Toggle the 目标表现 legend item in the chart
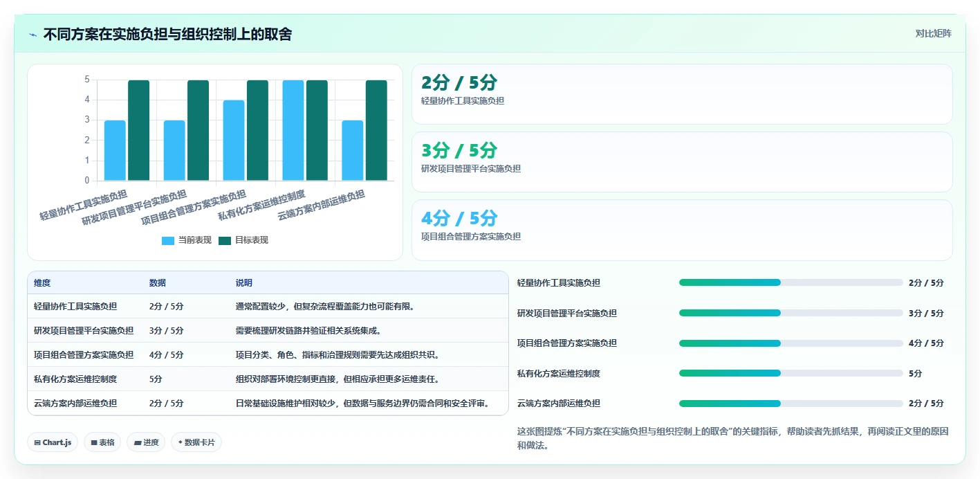The width and height of the screenshot is (980, 479). pos(243,240)
